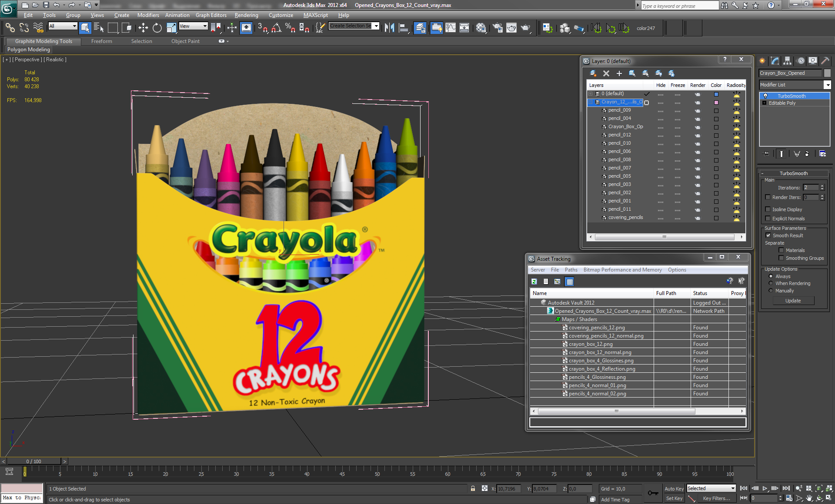Viewport: 835px width, 504px height.
Task: Check Separate by Materials checkbox
Action: click(x=781, y=250)
